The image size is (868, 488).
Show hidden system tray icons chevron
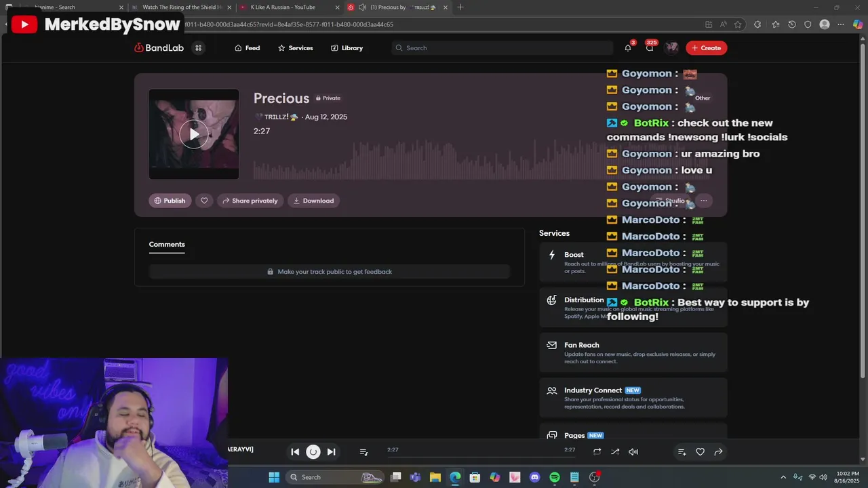coord(783,477)
